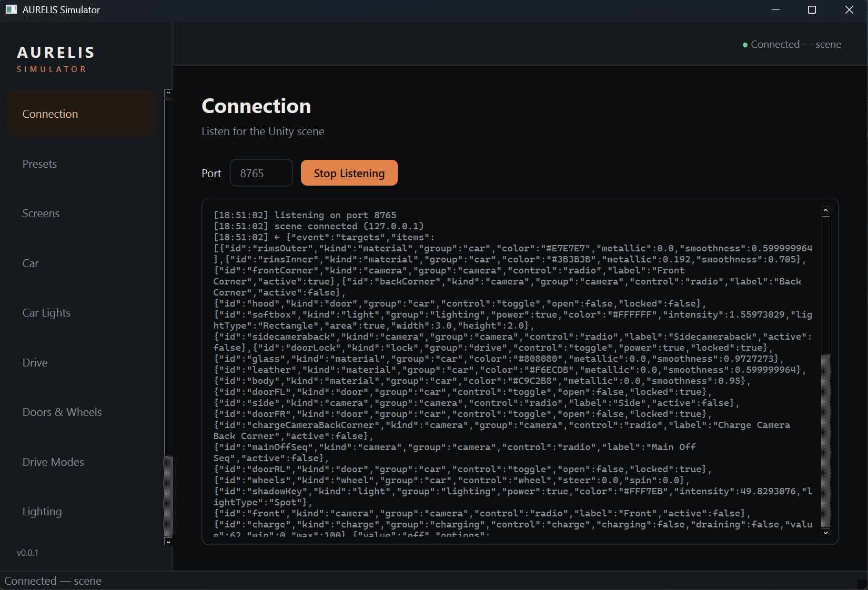Click the AURELIS Simulator title bar app icon

(x=11, y=9)
